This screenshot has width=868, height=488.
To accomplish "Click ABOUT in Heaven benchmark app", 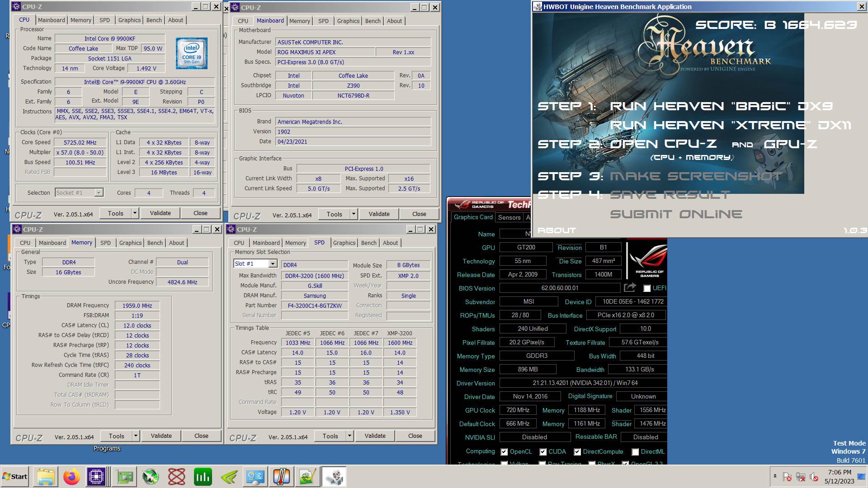I will [x=557, y=230].
